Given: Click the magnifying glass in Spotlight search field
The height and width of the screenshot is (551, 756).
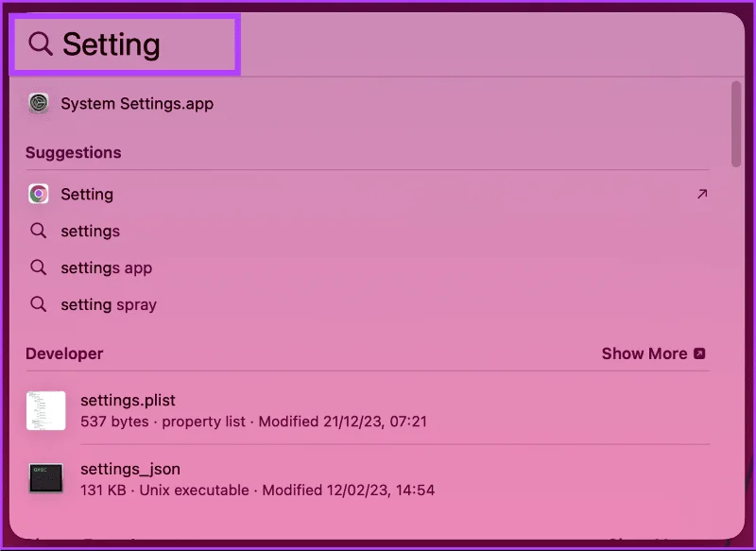Looking at the screenshot, I should tap(41, 43).
